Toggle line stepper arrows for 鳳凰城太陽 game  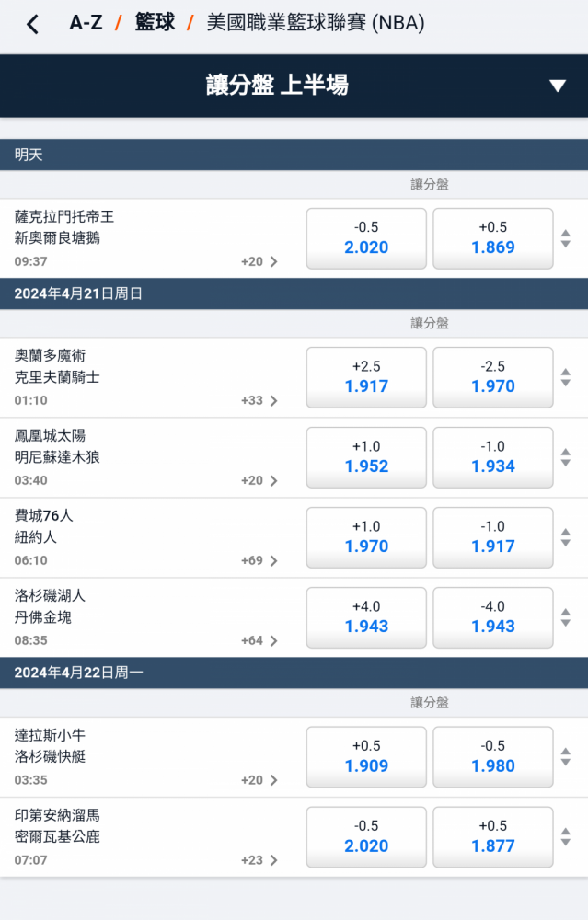566,457
